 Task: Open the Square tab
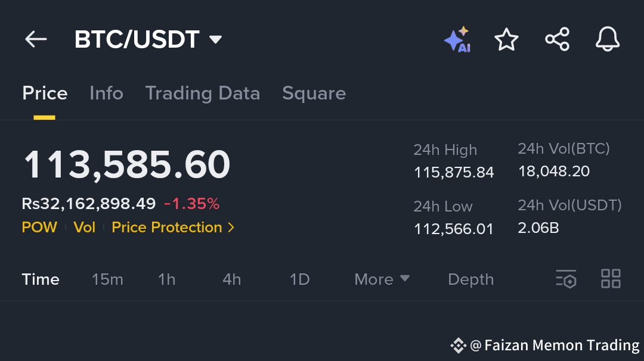tap(314, 94)
